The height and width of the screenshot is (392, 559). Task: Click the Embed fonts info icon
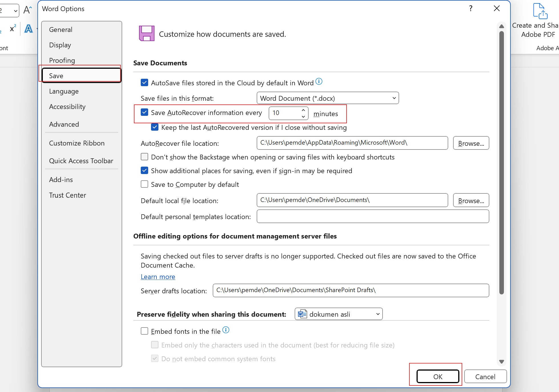click(x=226, y=330)
